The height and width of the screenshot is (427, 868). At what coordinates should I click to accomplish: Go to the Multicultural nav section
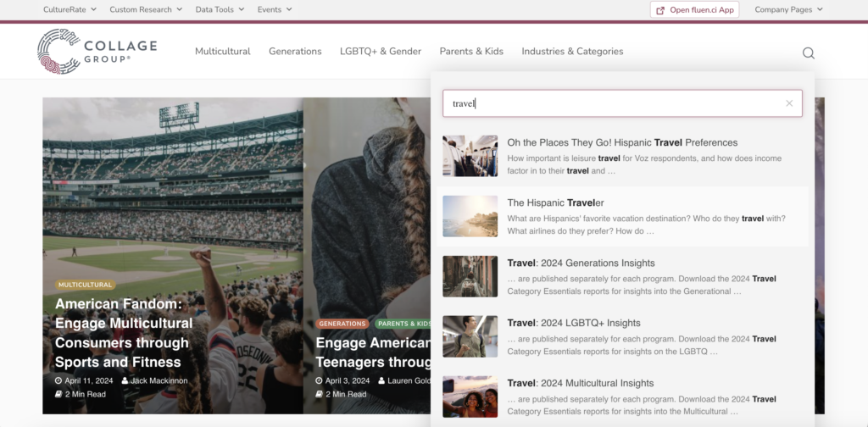pos(223,52)
